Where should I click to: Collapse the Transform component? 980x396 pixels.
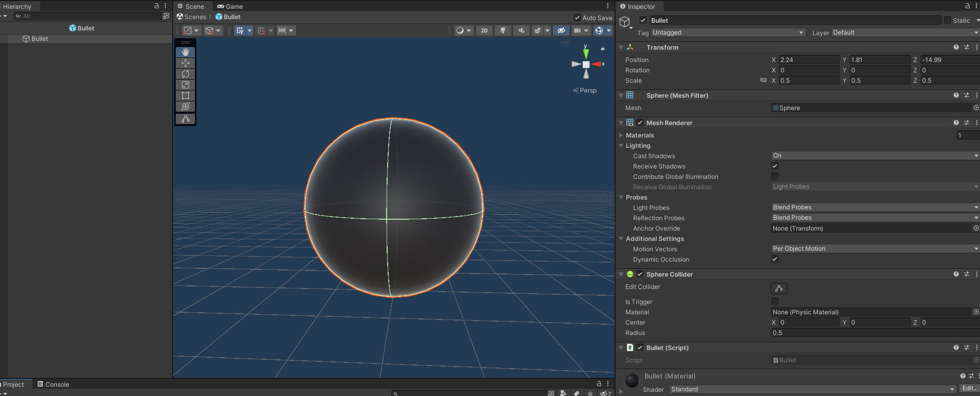pos(621,47)
